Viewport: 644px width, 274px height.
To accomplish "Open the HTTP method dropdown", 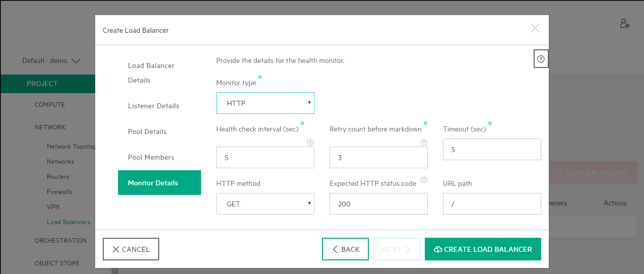I will 265,204.
